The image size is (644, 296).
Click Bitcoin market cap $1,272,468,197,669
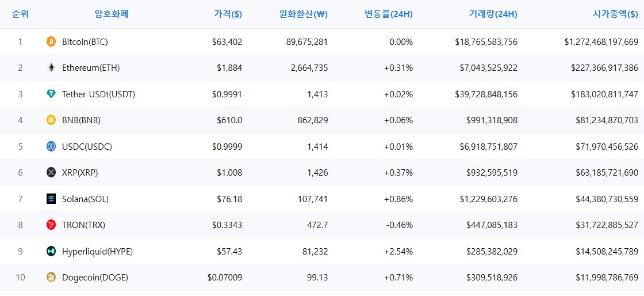click(x=601, y=41)
